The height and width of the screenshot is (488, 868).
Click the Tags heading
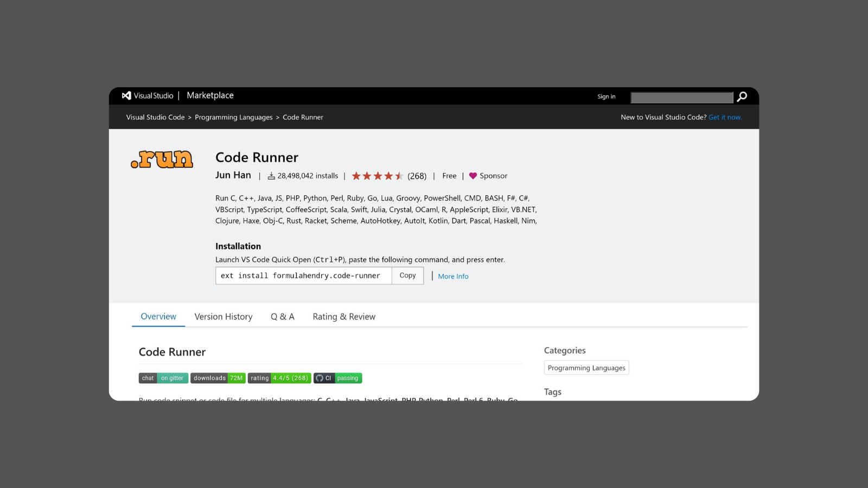(553, 392)
